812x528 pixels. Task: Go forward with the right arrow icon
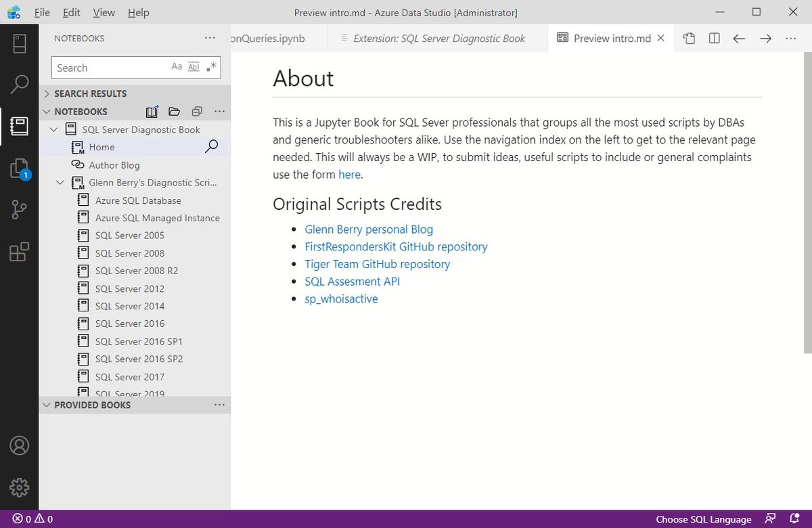tap(765, 39)
